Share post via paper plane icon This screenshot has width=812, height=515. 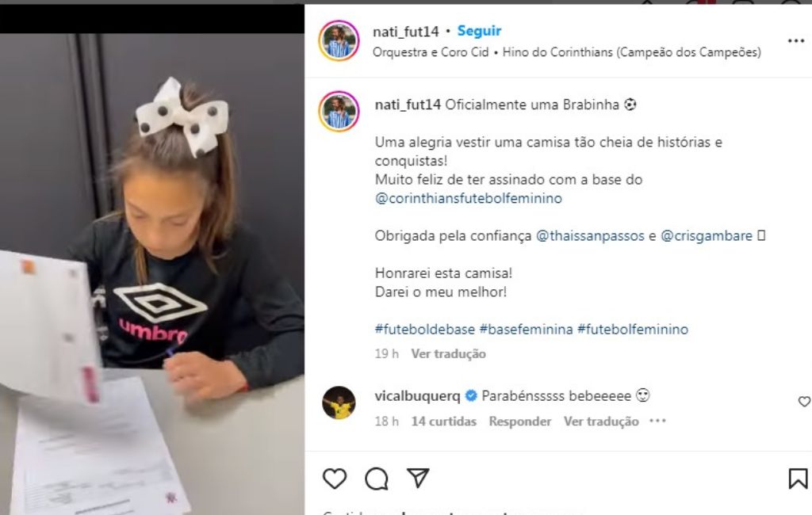[x=418, y=478]
